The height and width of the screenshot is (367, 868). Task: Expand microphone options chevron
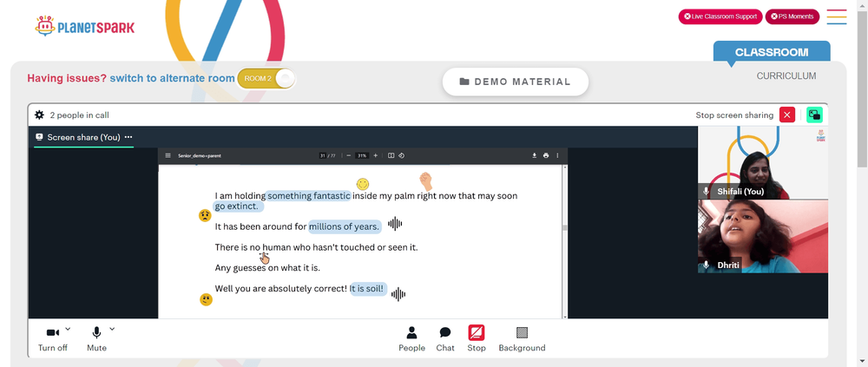click(112, 329)
